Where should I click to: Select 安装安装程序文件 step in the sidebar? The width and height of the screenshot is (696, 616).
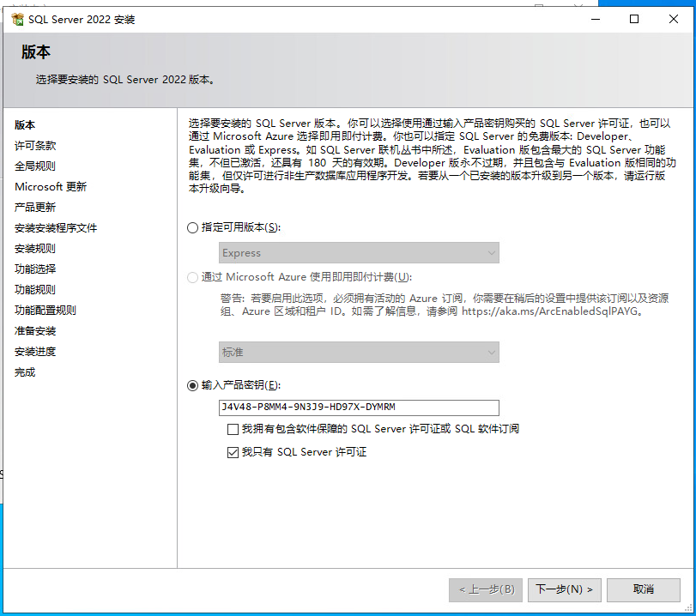click(56, 227)
